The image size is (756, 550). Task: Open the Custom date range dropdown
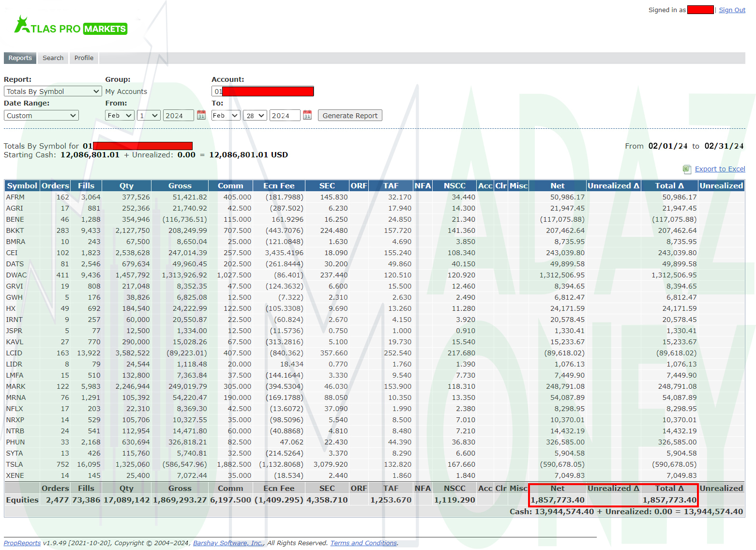41,115
